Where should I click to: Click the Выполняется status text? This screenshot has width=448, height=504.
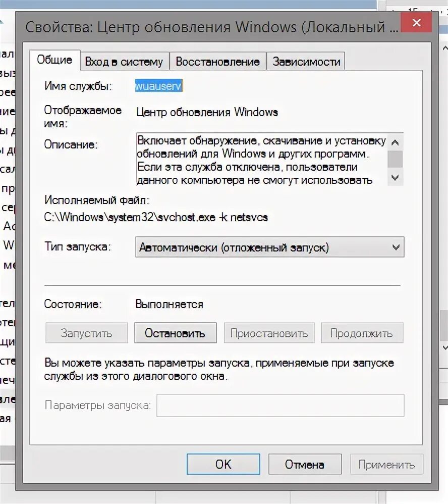(169, 304)
